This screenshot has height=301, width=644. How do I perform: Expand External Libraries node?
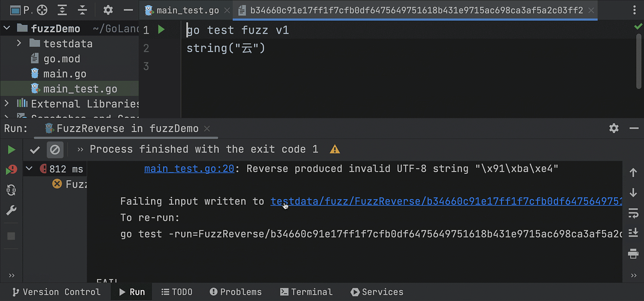[7, 103]
